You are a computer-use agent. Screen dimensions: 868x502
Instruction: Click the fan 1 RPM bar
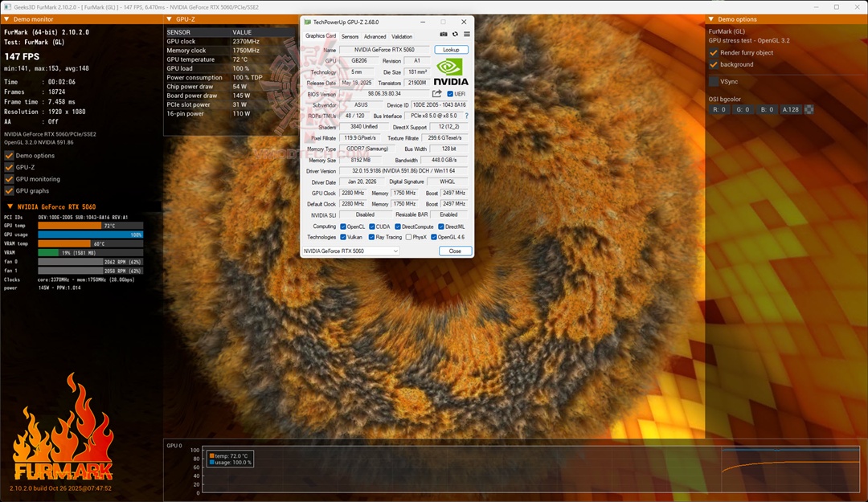[90, 271]
